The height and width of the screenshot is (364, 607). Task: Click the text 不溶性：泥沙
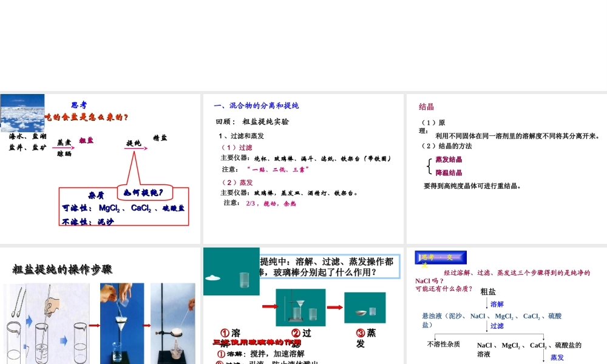pyautogui.click(x=88, y=221)
